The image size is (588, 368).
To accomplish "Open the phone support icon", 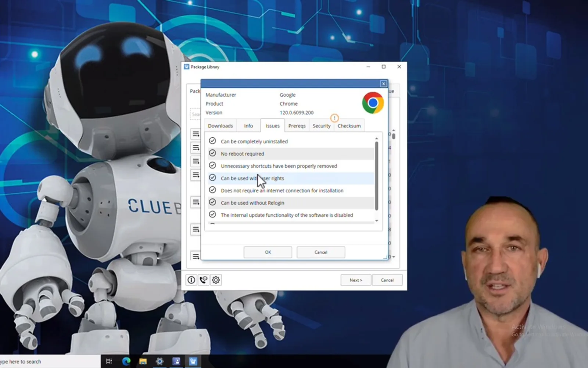I will click(204, 280).
